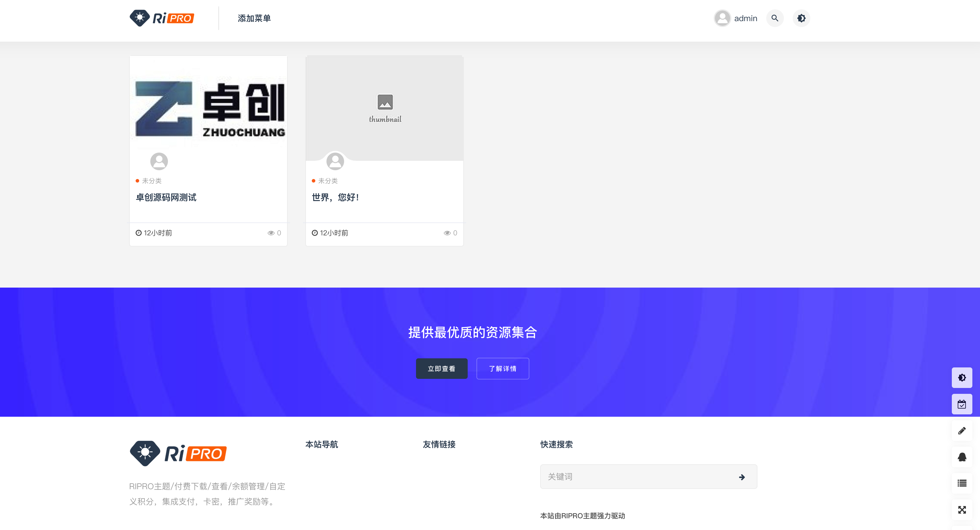Click view count eye icon on 卓创源码网测试 card

271,233
